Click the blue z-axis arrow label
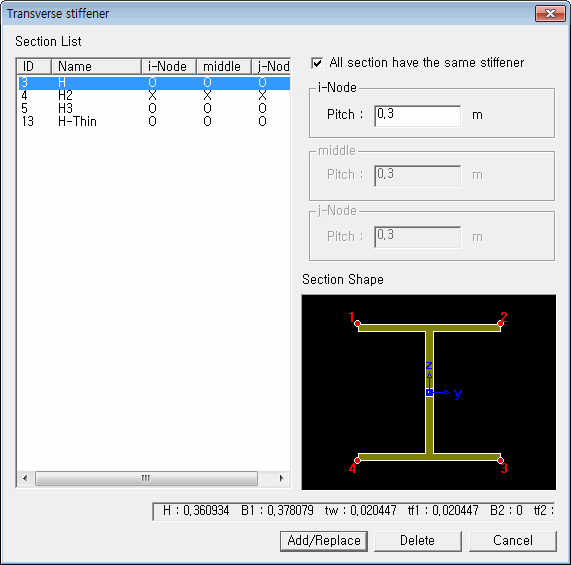Viewport: 571px width, 565px height. click(x=429, y=366)
